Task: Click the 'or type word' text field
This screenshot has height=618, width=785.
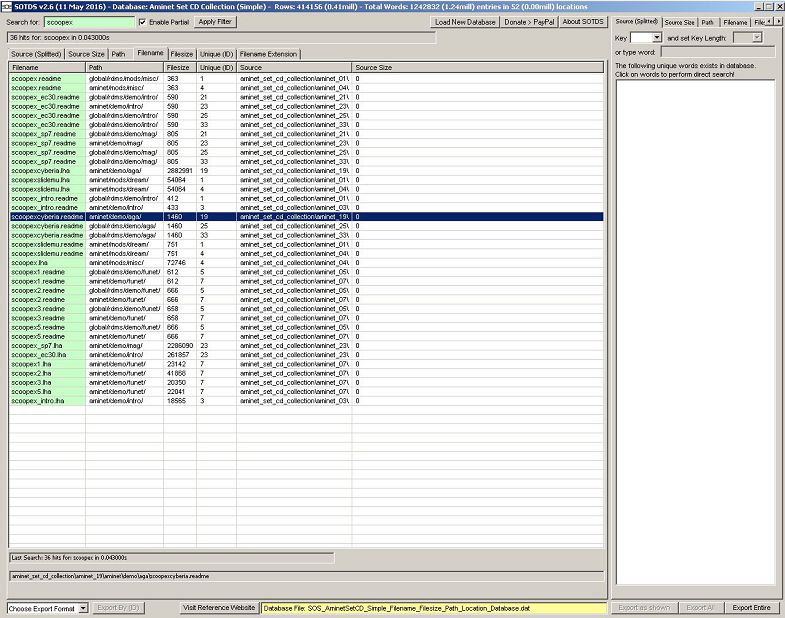Action: (x=716, y=52)
